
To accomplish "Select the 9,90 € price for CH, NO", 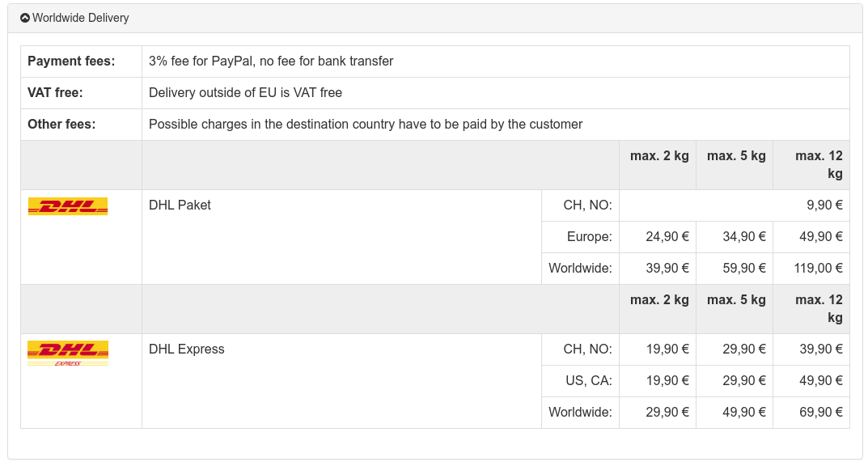I will tap(824, 205).
